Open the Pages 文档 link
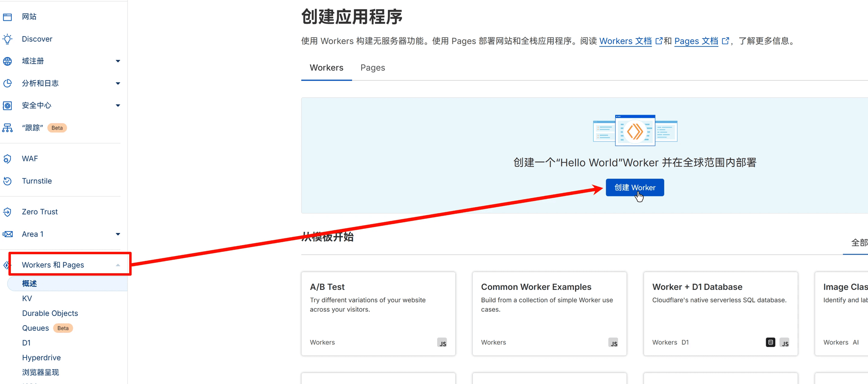 coord(696,41)
